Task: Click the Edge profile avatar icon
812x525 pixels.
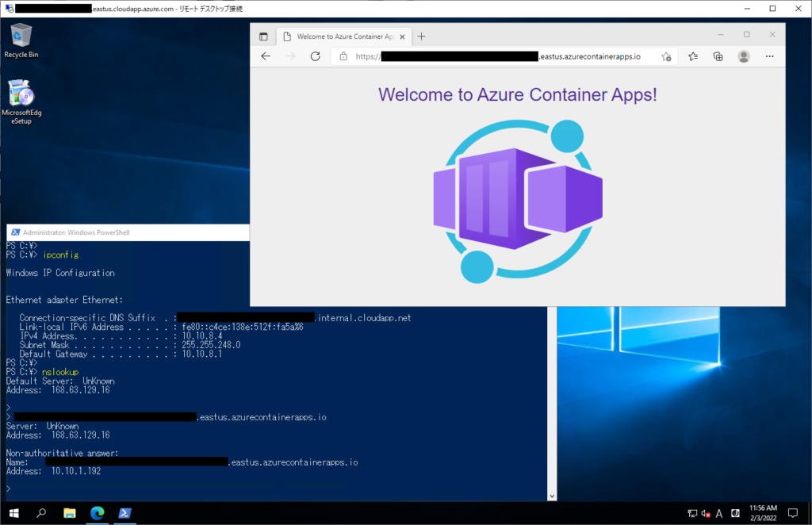Action: pos(743,56)
